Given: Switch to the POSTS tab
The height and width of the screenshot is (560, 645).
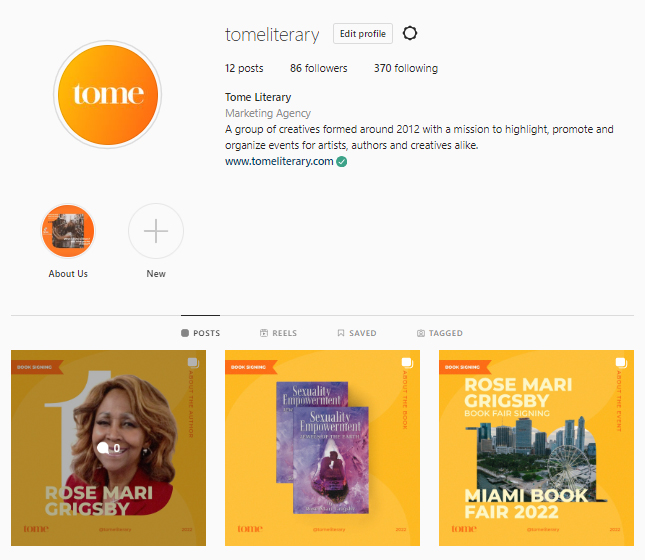Looking at the screenshot, I should click(201, 333).
